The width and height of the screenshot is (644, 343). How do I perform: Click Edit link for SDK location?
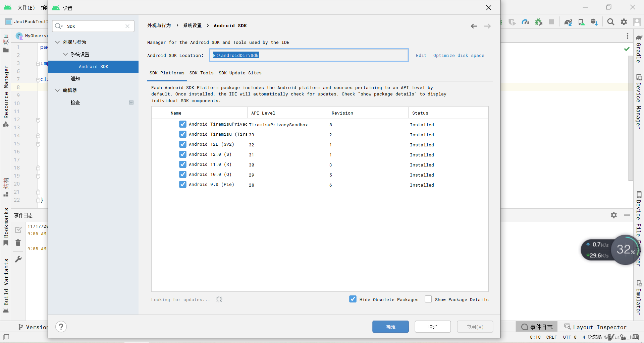[421, 56]
